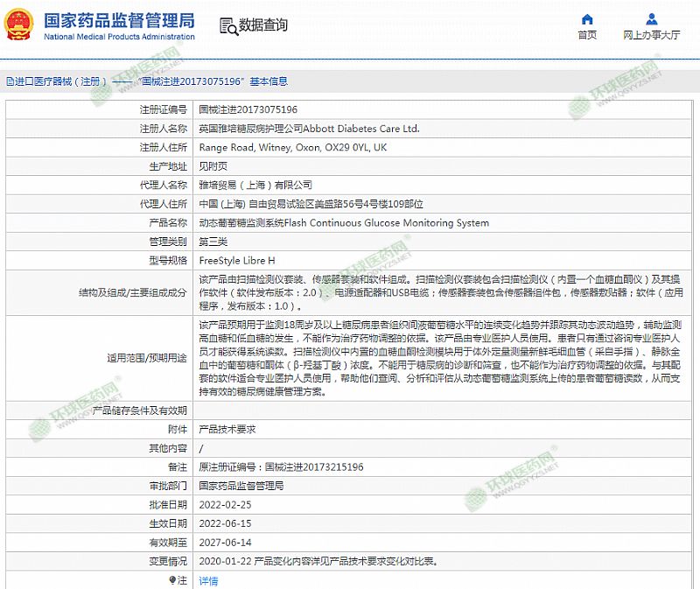Click the expiry date 2027-06-14

coord(224,542)
